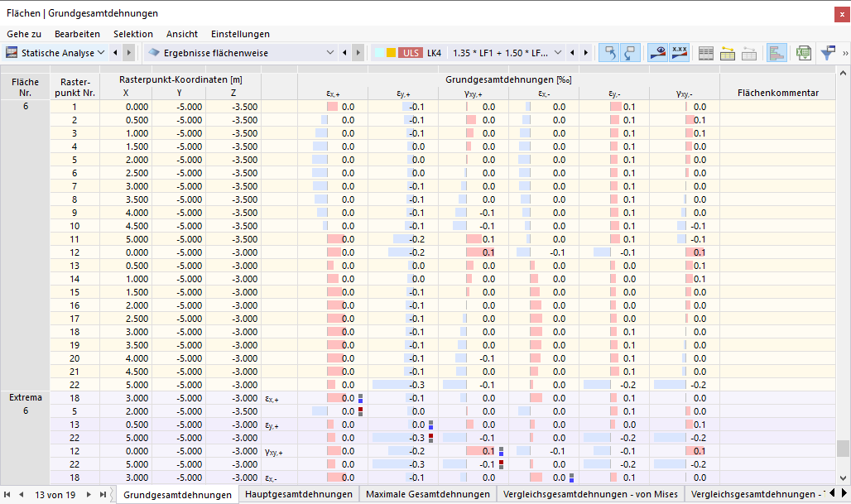Viewport: 851px width, 504px height.
Task: Click the light cyan color swatch
Action: 379,53
